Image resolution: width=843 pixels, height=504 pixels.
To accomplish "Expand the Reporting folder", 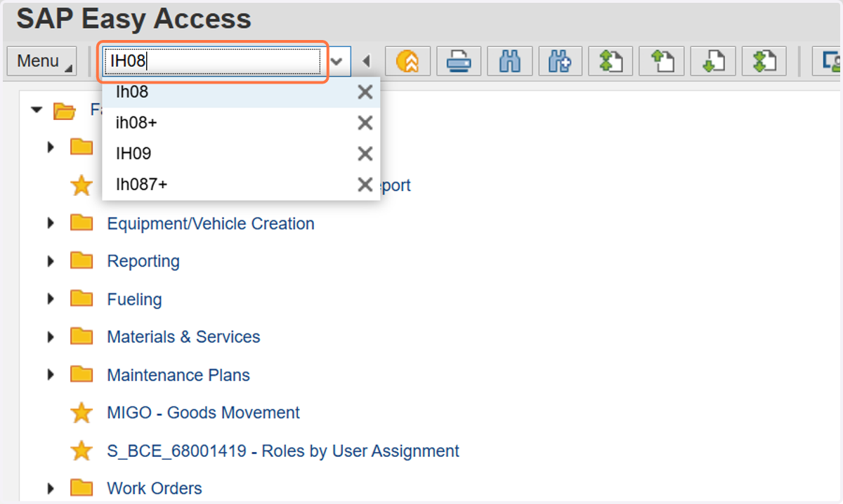I will click(x=51, y=261).
